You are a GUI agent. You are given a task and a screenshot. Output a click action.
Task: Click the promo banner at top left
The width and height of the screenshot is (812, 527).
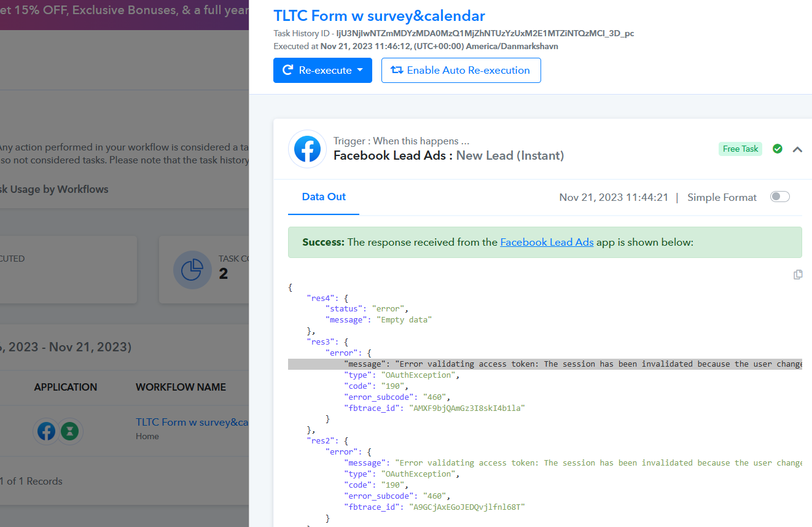click(x=124, y=15)
